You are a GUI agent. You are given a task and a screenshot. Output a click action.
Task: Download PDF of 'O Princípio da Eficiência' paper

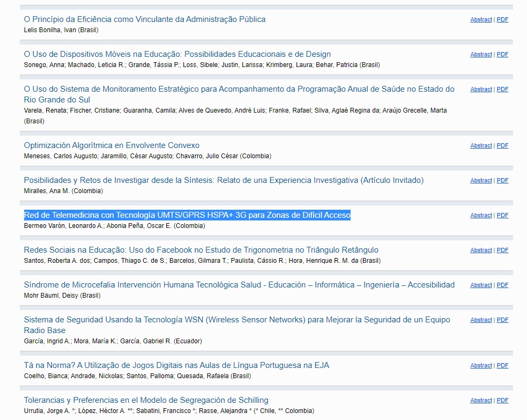(502, 20)
